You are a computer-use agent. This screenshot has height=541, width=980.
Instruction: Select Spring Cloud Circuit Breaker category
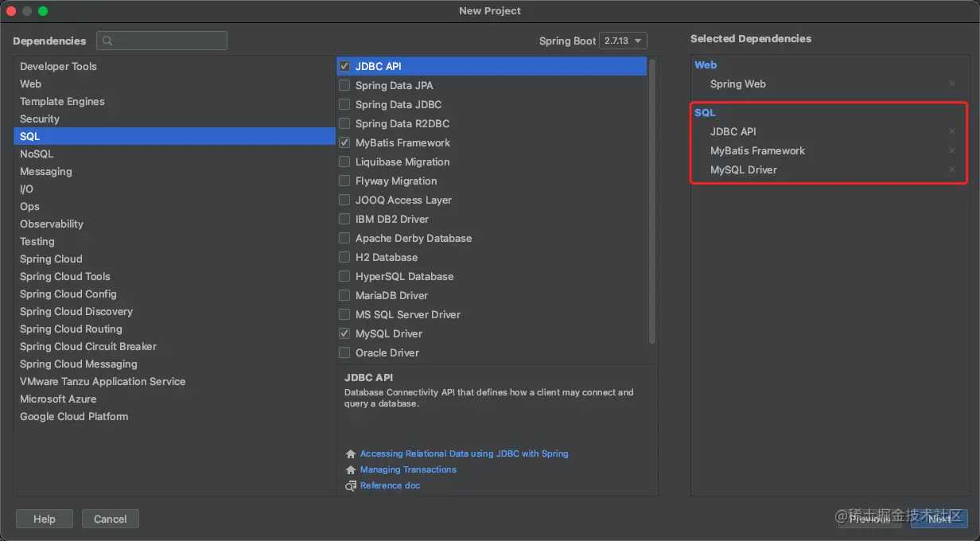click(174, 346)
